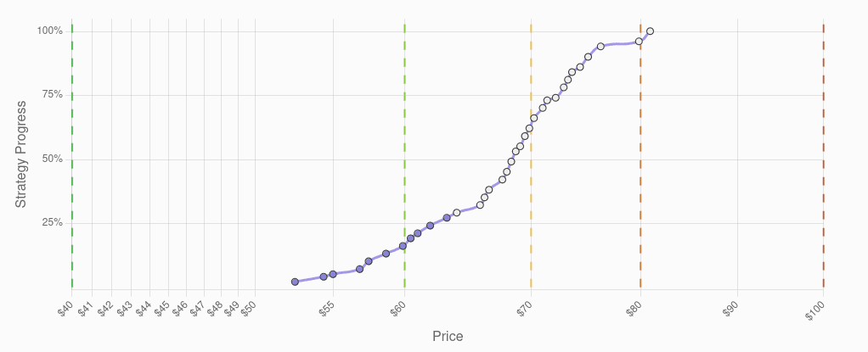
Task: Click the 50% y-axis label
Action: point(52,159)
